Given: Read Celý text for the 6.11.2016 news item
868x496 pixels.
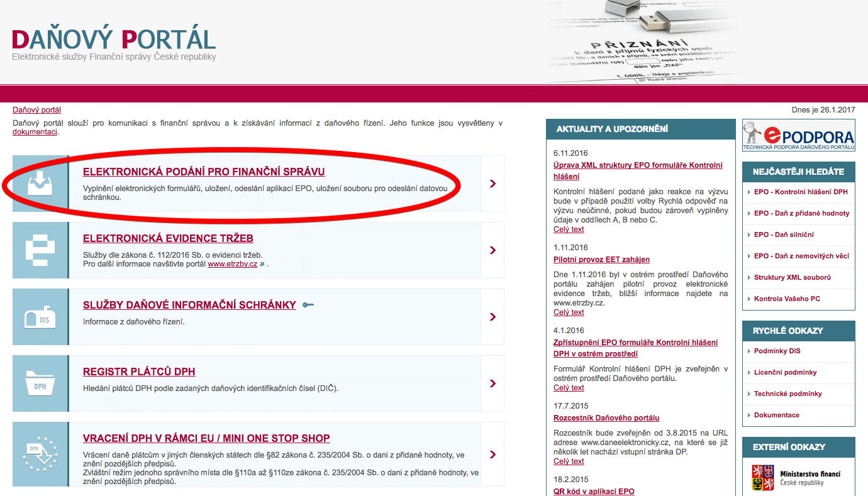Looking at the screenshot, I should [569, 229].
